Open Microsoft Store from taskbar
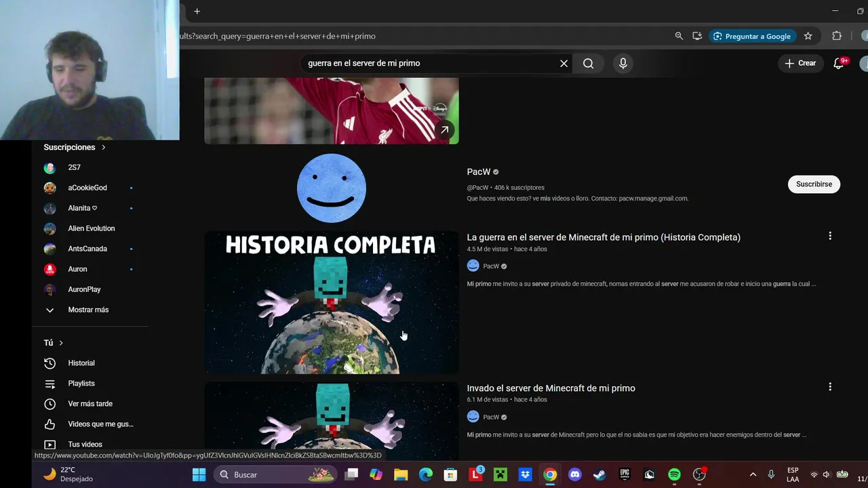This screenshot has width=868, height=488. click(x=450, y=475)
